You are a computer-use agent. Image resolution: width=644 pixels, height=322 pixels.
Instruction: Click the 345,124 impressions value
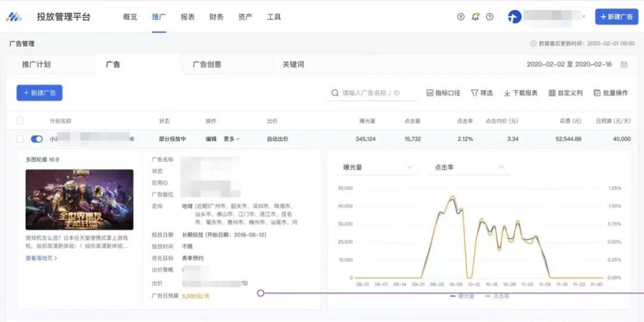click(366, 139)
